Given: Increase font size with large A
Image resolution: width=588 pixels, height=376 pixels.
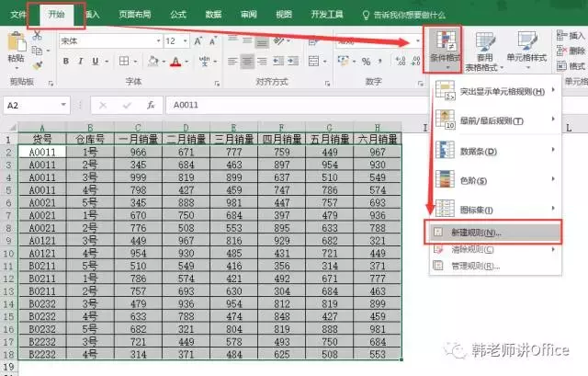Looking at the screenshot, I should pos(198,40).
